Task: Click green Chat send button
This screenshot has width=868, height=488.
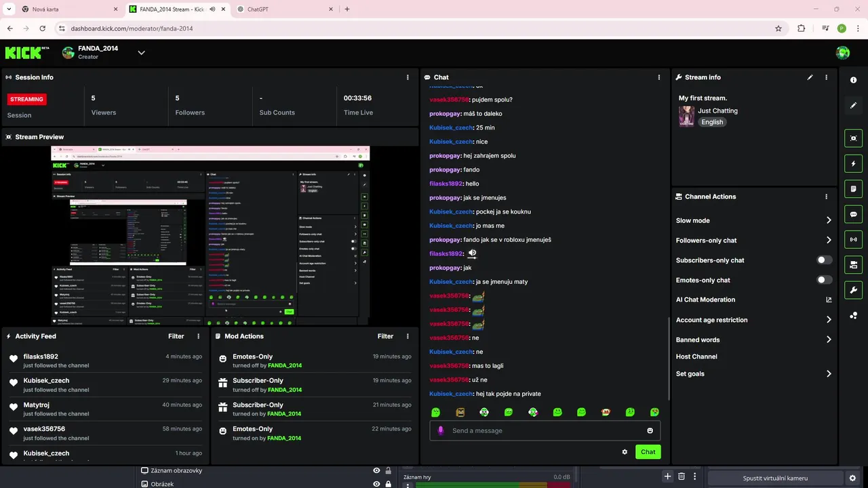Action: click(x=648, y=452)
